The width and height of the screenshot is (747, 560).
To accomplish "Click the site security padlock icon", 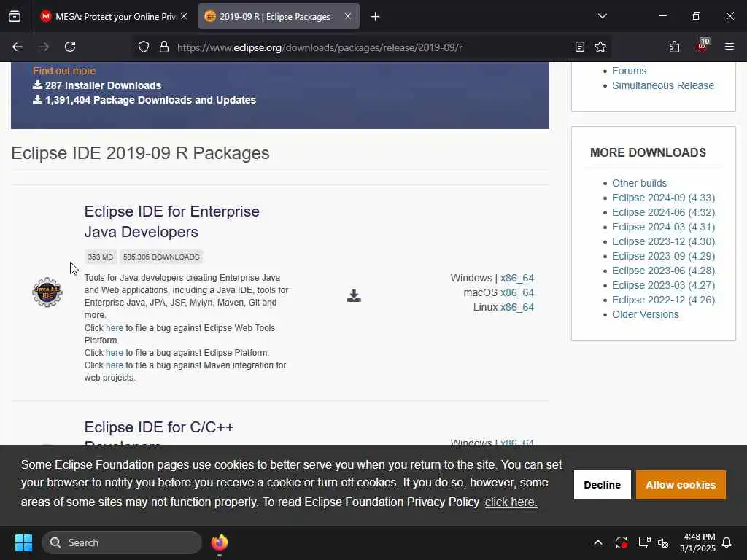I will click(164, 47).
